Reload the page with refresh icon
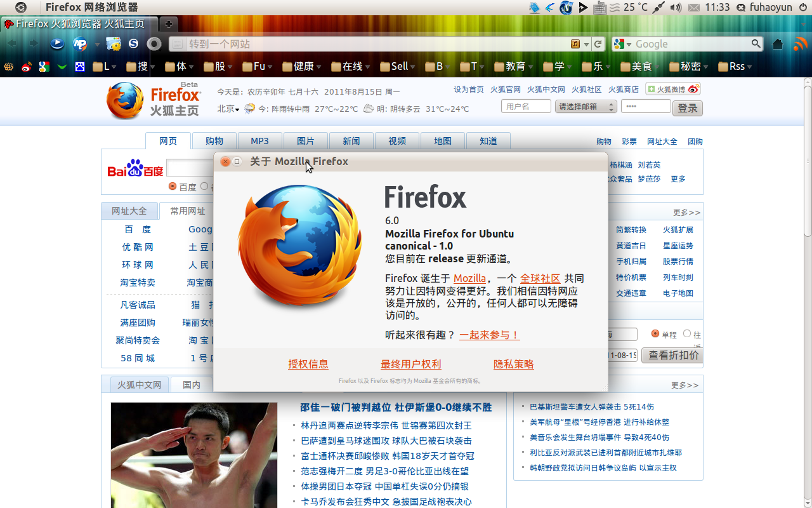This screenshot has width=812, height=508. point(598,44)
